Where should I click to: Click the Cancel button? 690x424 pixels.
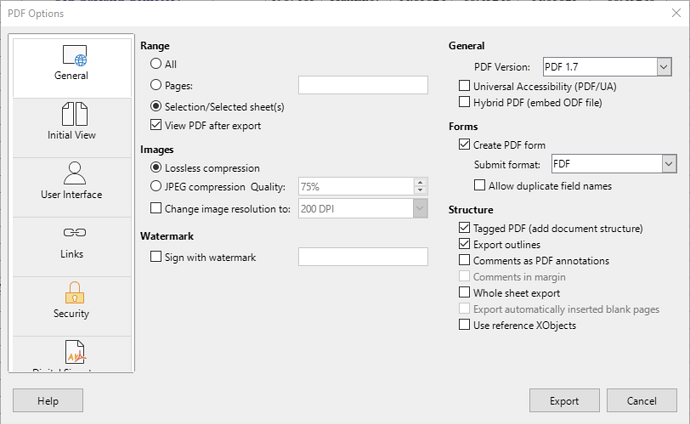(642, 401)
